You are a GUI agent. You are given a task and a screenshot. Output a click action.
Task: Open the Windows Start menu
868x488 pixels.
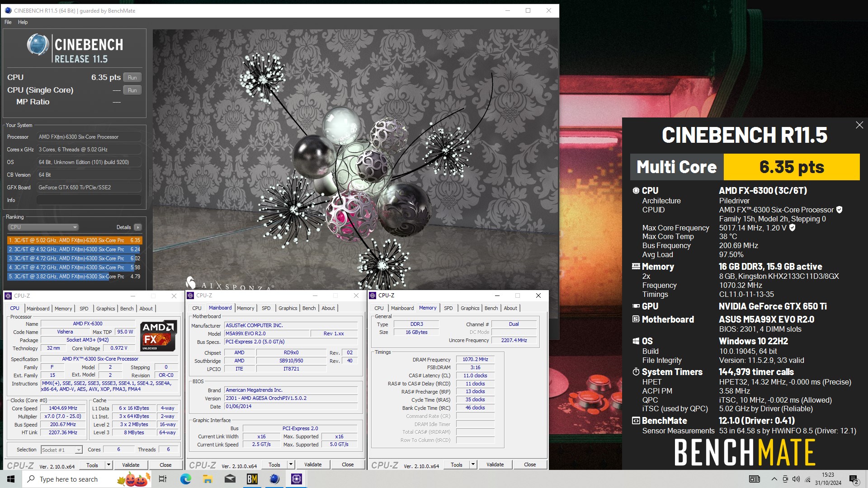(11, 479)
